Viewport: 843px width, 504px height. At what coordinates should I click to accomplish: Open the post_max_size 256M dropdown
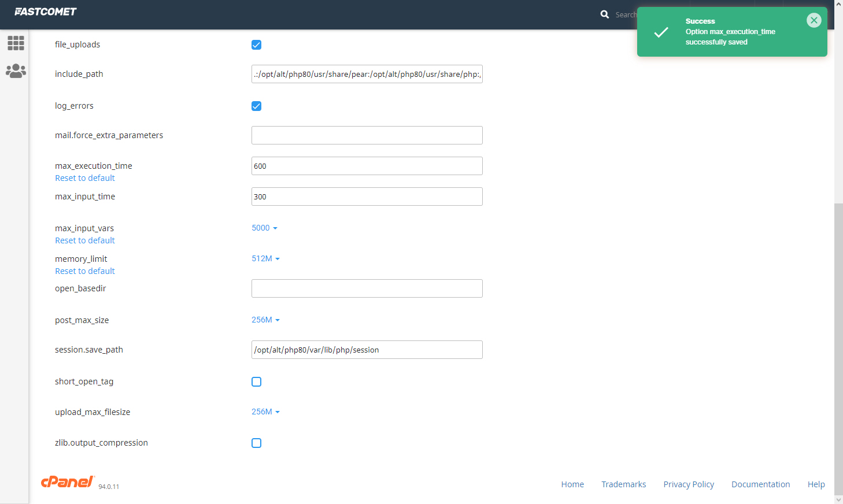(265, 320)
